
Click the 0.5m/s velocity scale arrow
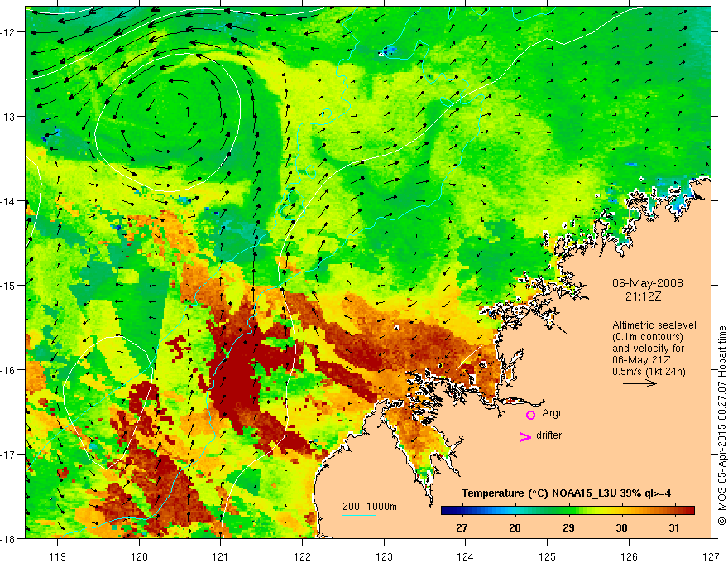pyautogui.click(x=639, y=383)
